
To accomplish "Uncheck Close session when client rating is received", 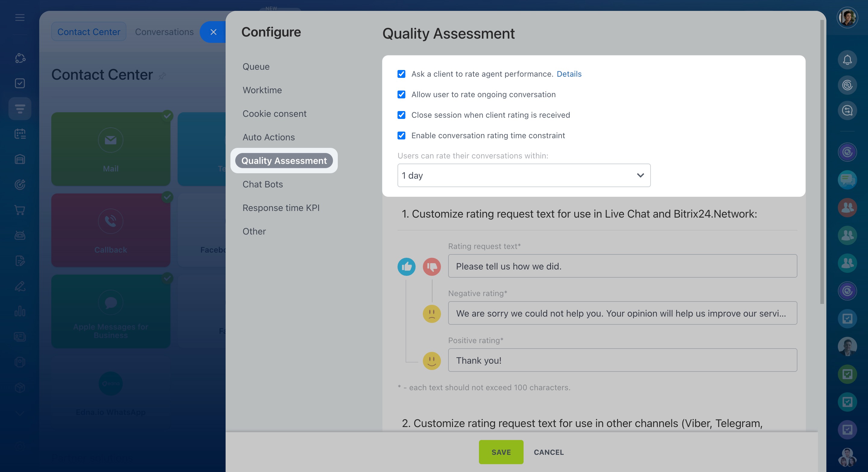I will (401, 115).
